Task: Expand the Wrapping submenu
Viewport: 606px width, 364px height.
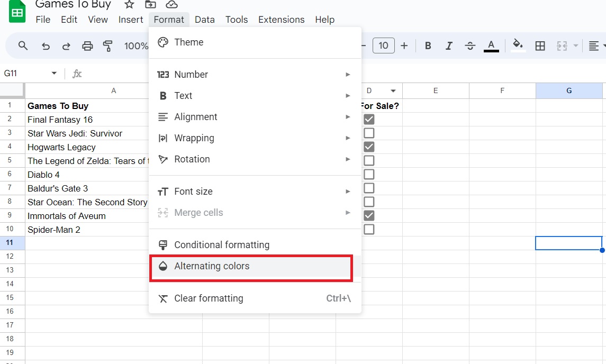Action: click(x=255, y=138)
